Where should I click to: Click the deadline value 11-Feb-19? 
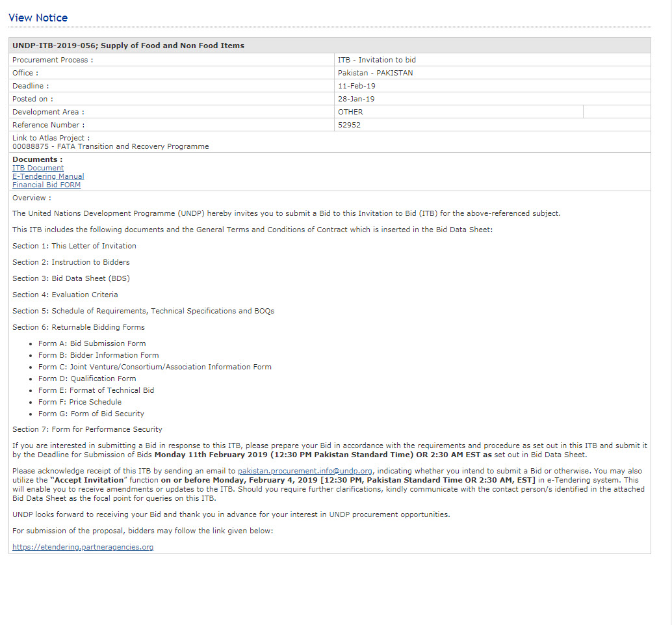click(x=356, y=86)
